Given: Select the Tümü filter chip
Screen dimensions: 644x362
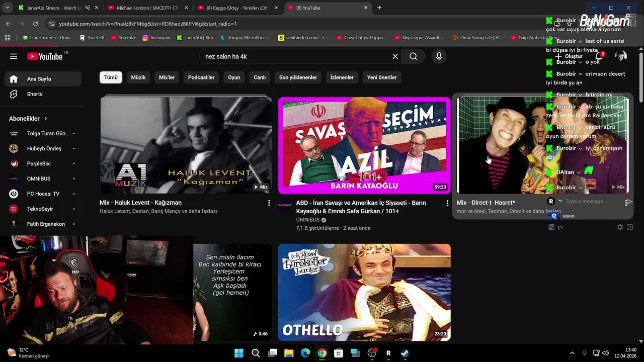Looking at the screenshot, I should click(x=111, y=77).
